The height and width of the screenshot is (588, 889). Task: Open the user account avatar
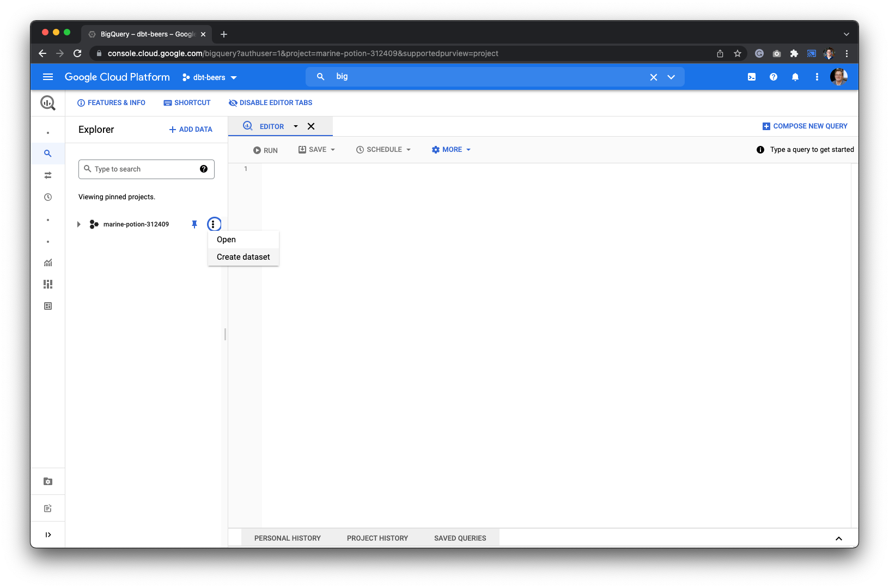click(x=839, y=77)
